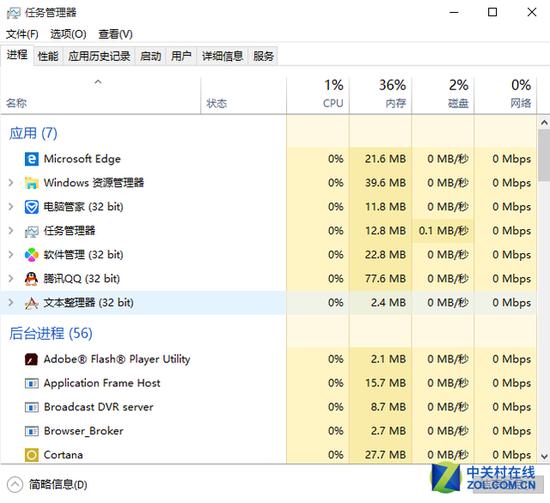
Task: Click the Application Frame Host icon
Action: (32, 383)
